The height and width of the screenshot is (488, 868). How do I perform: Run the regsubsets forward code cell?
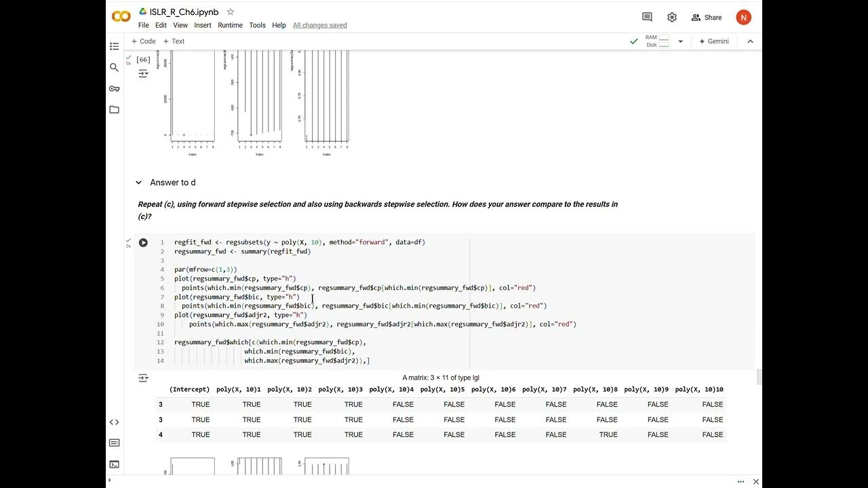143,243
